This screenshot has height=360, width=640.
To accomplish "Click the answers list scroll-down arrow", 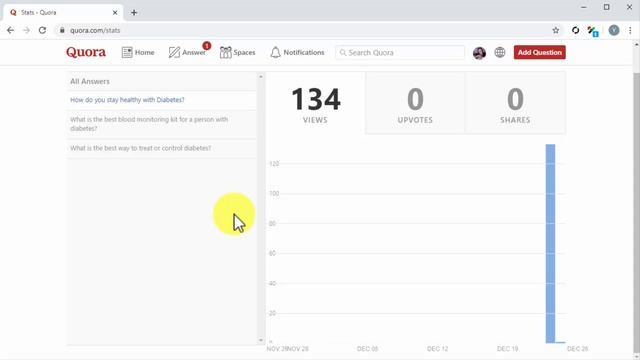I will click(261, 340).
